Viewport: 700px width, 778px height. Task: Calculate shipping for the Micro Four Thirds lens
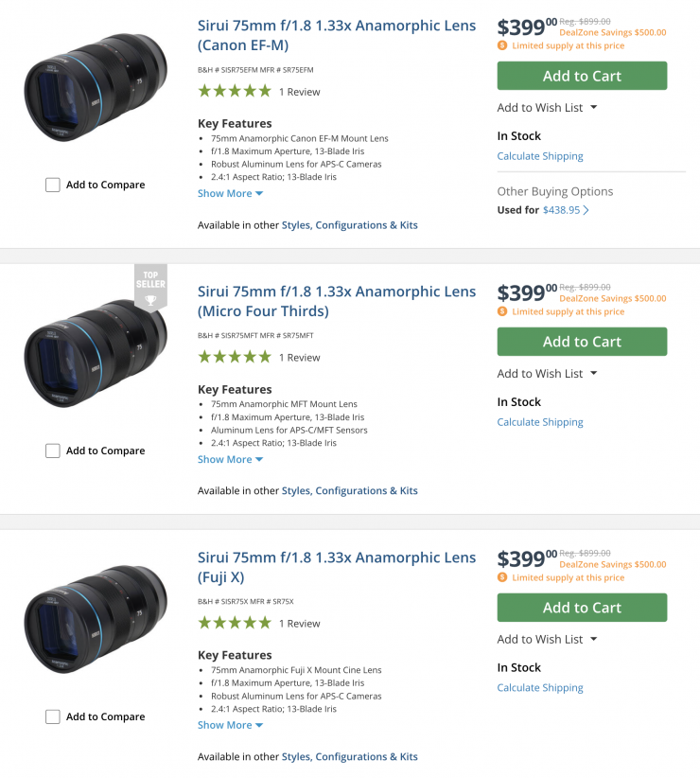(x=540, y=422)
